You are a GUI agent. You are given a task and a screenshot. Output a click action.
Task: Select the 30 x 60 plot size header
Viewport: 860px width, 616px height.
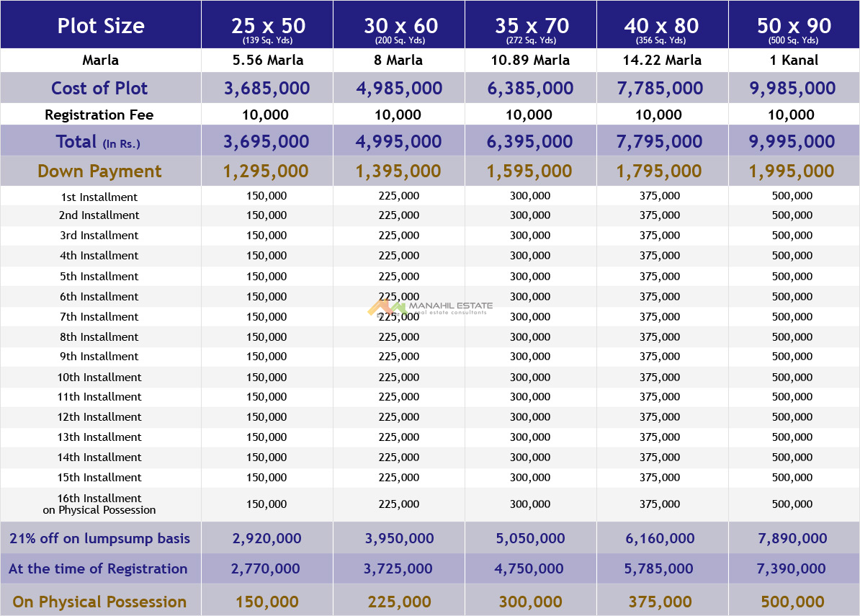pyautogui.click(x=400, y=27)
